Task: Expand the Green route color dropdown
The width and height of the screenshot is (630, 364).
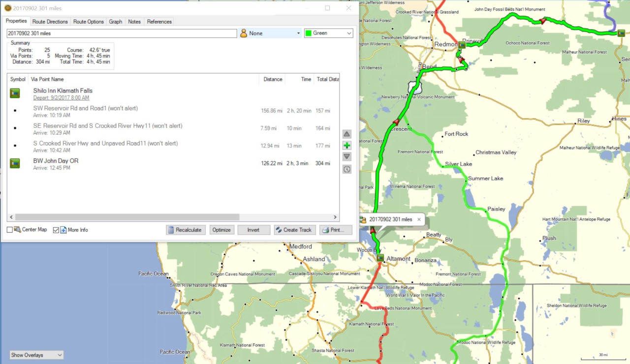Action: pos(328,33)
